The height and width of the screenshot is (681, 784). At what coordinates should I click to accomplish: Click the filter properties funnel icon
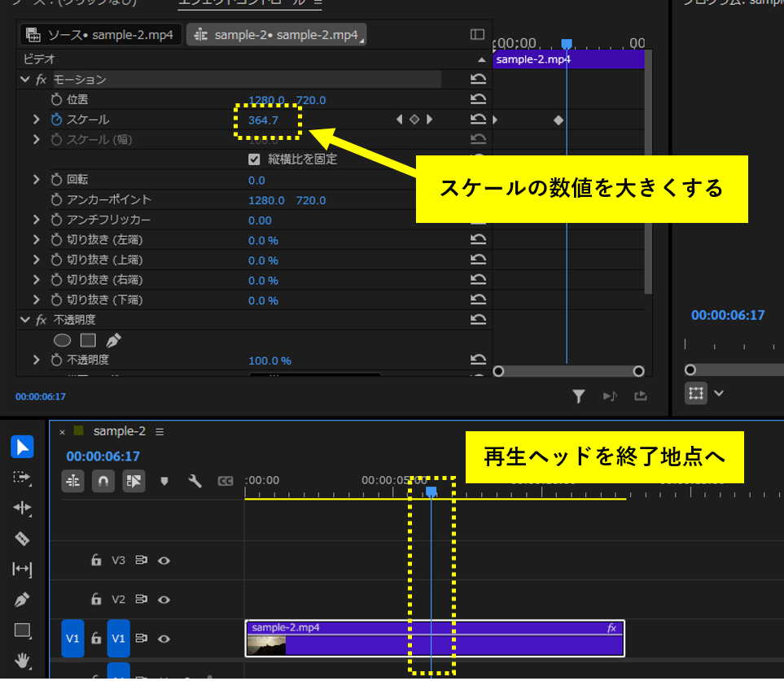(578, 396)
